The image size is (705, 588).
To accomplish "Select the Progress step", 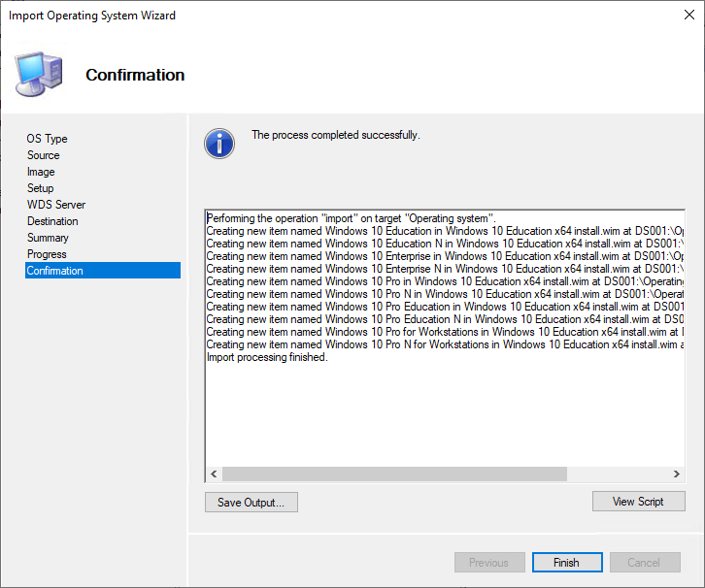I will click(x=47, y=254).
